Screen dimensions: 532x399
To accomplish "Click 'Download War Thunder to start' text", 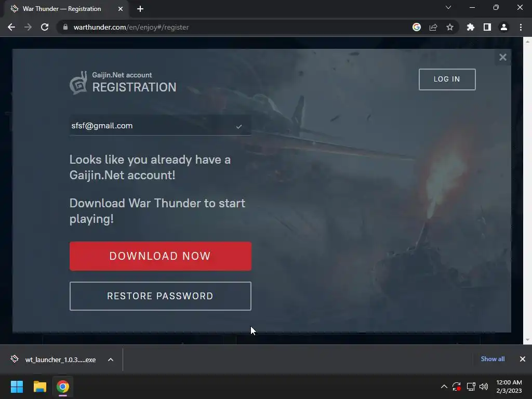I will (x=157, y=203).
